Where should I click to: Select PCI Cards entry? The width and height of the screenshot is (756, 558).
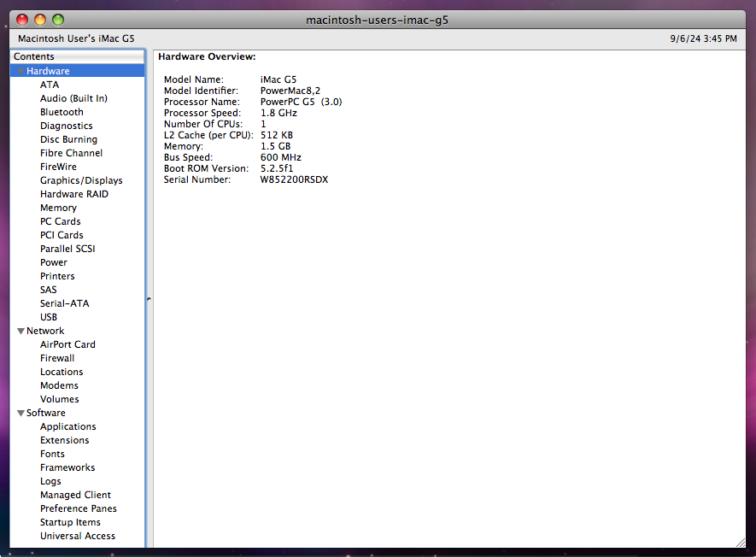62,235
